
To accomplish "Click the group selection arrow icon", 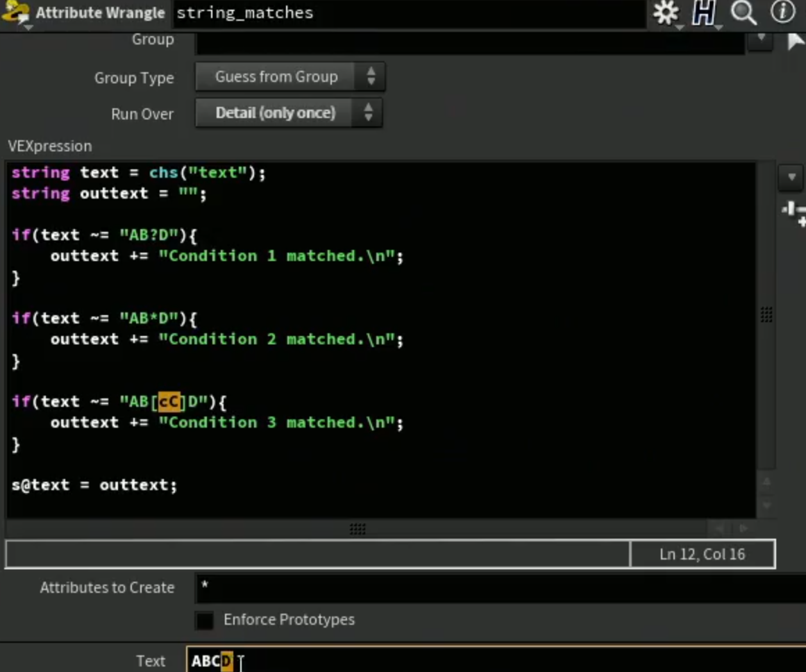I will click(795, 41).
